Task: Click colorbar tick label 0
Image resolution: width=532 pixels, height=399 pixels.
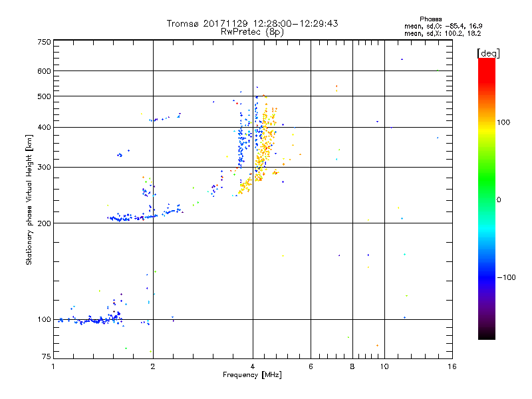Action: [499, 200]
